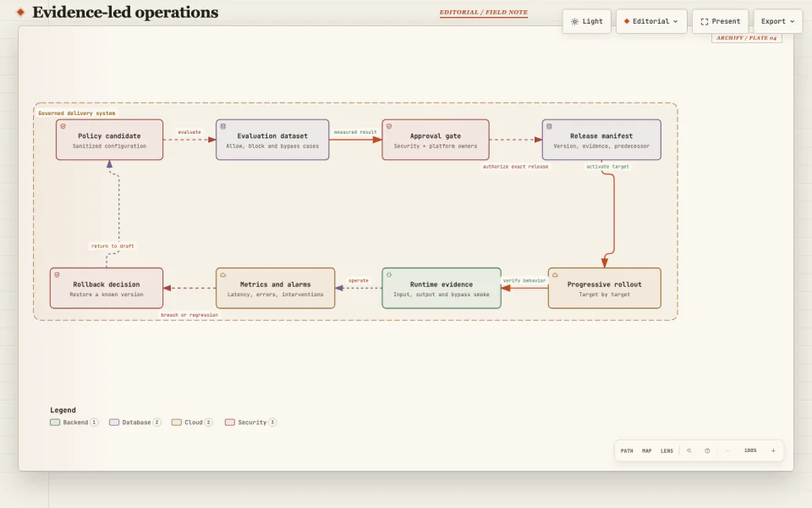The width and height of the screenshot is (812, 508).
Task: Click the cloud icon on Progressive rollout
Action: [555, 274]
